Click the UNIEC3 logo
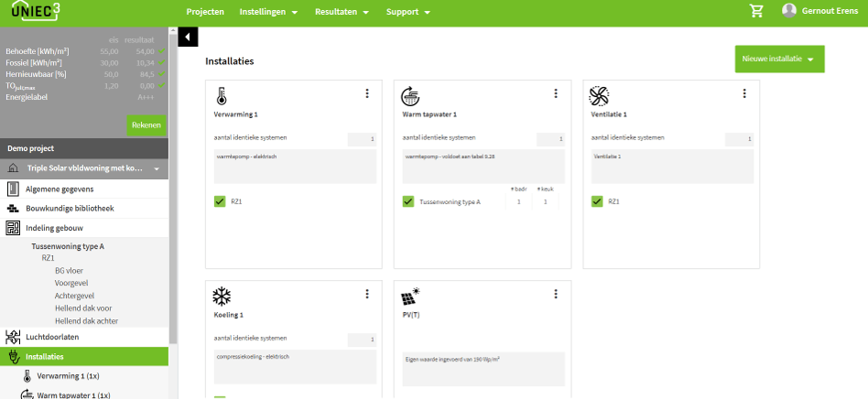The height and width of the screenshot is (399, 868). click(38, 13)
